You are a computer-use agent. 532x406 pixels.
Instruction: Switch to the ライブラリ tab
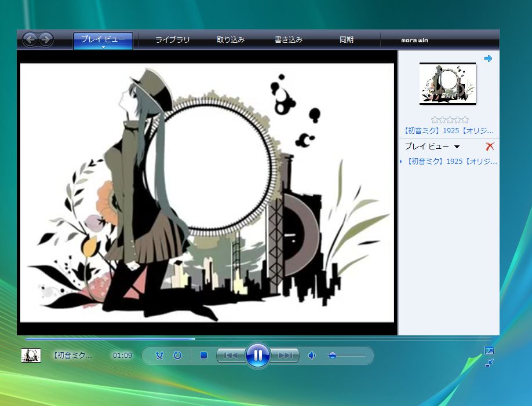click(x=172, y=40)
